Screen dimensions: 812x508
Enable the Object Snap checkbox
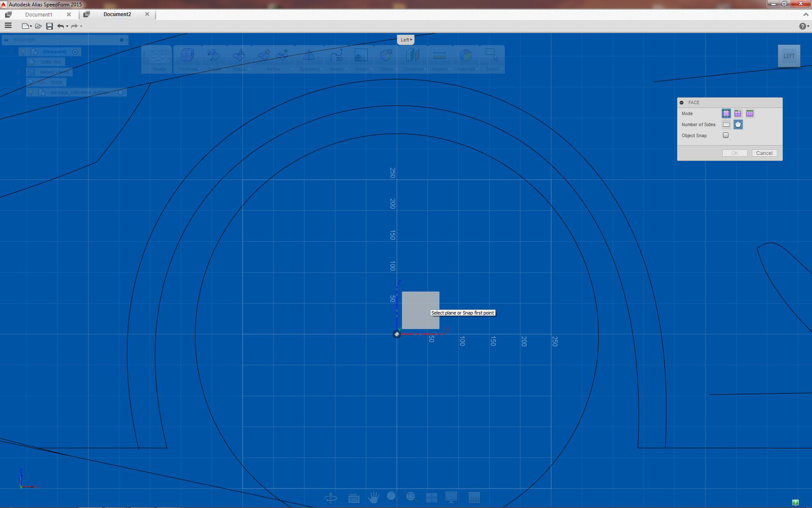(x=726, y=135)
